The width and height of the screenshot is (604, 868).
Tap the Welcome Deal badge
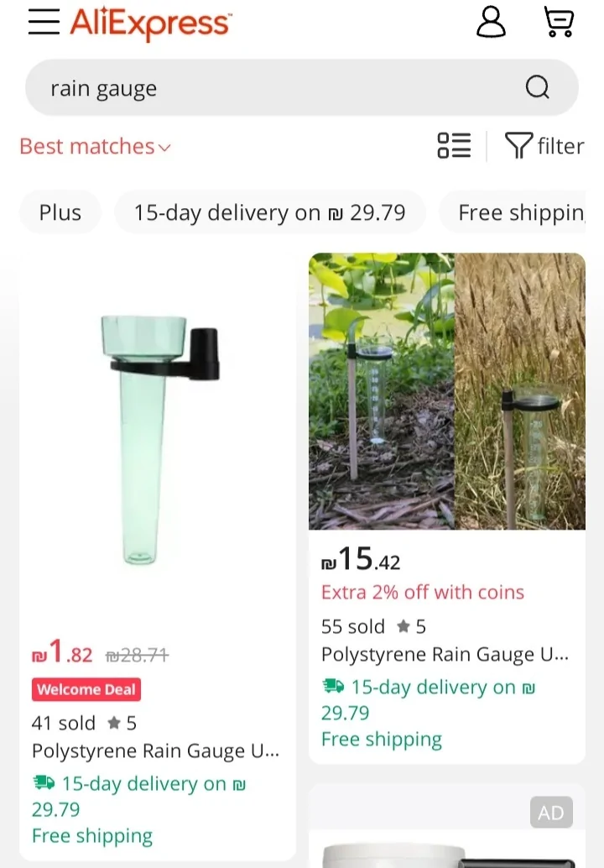pyautogui.click(x=86, y=690)
